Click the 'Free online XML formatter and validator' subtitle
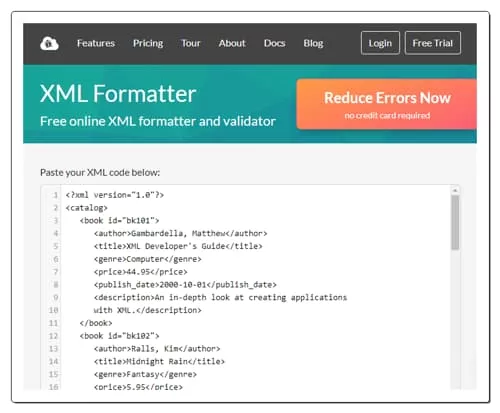The height and width of the screenshot is (413, 500). [x=158, y=121]
